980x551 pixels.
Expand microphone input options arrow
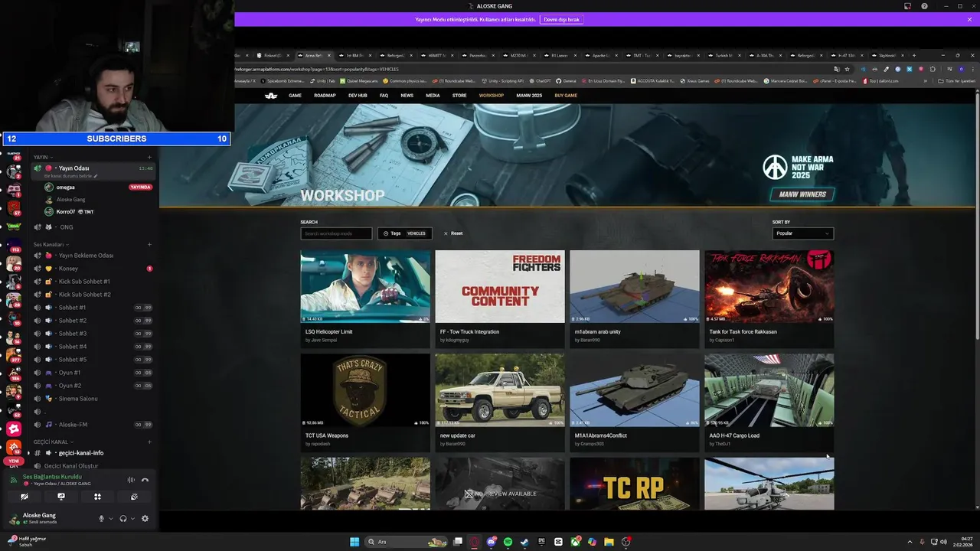click(x=110, y=518)
